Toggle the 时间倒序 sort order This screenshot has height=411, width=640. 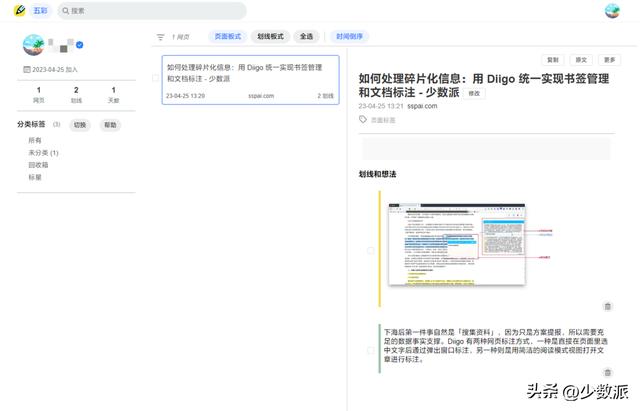coord(349,36)
